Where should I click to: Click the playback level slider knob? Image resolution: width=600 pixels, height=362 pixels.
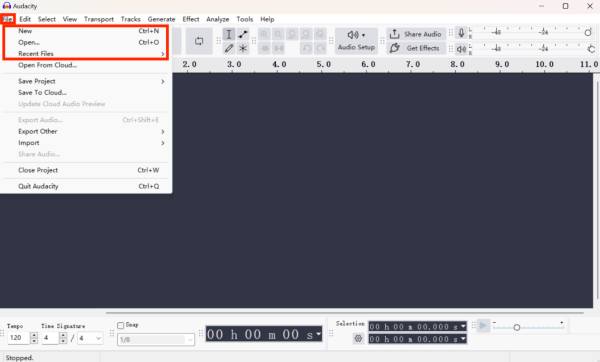(591, 49)
